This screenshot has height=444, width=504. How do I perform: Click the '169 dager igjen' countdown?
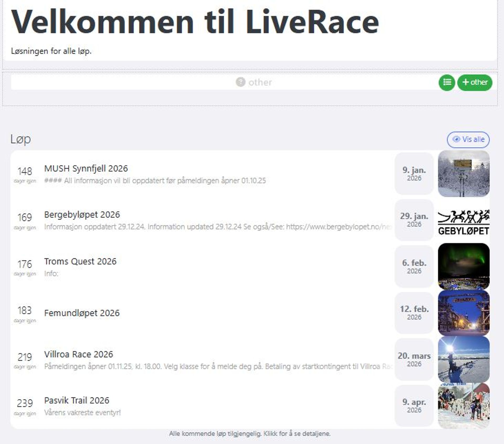25,221
